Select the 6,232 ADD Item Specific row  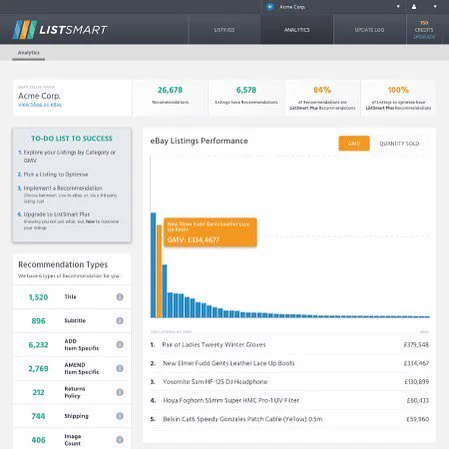click(72, 345)
